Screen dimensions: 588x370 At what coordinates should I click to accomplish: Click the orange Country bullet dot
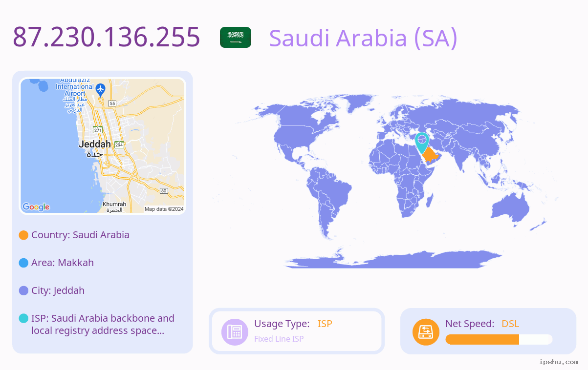point(23,235)
